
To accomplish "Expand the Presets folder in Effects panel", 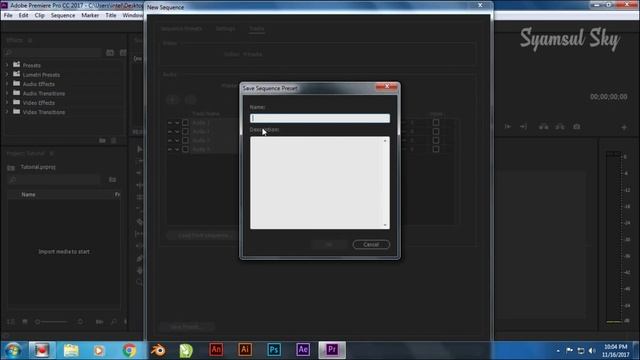I will point(7,65).
